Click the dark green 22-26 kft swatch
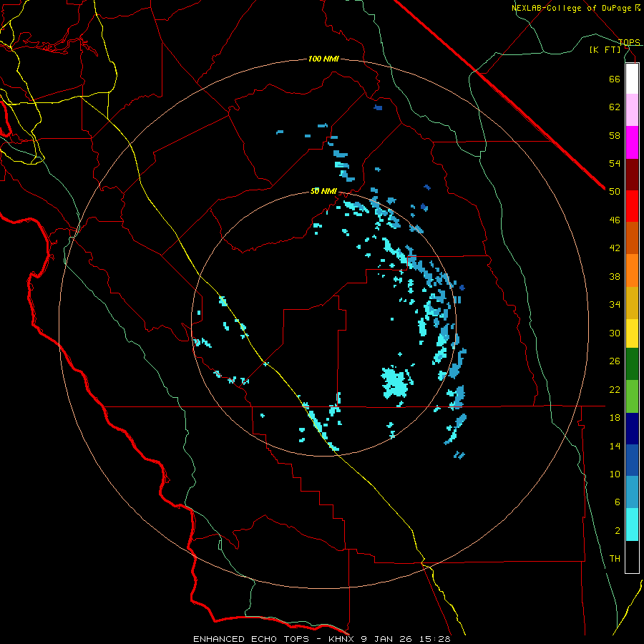 [x=632, y=364]
